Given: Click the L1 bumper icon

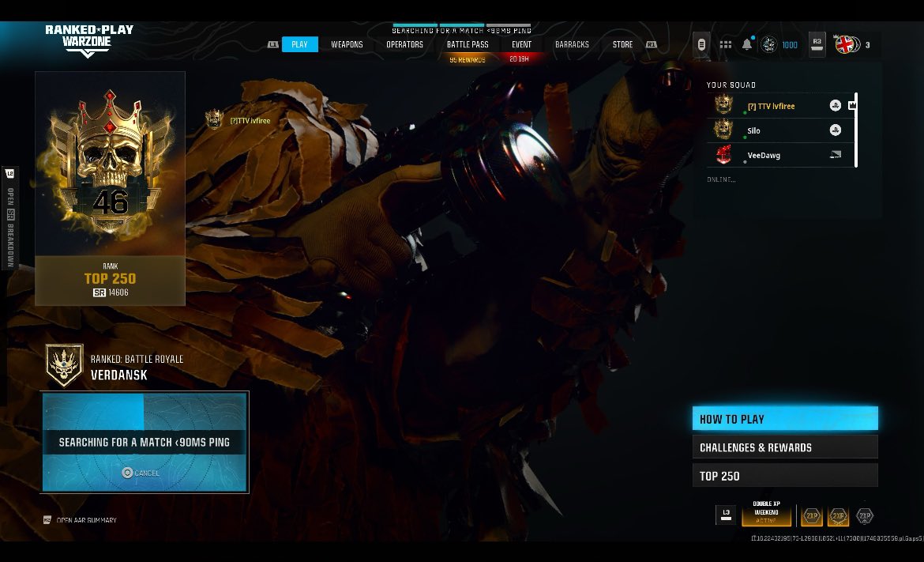Looking at the screenshot, I should point(272,44).
